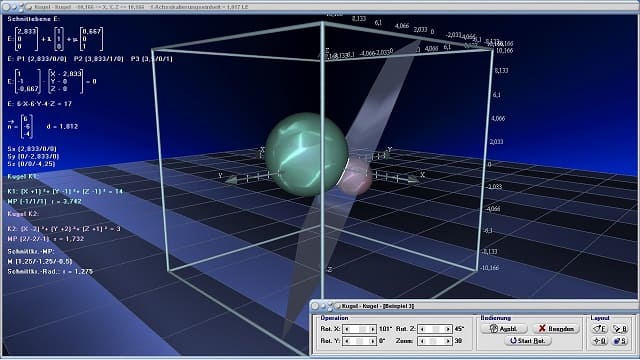The image size is (640, 360).
Task: Click the green sphere K1 in 3D view
Action: [x=306, y=154]
